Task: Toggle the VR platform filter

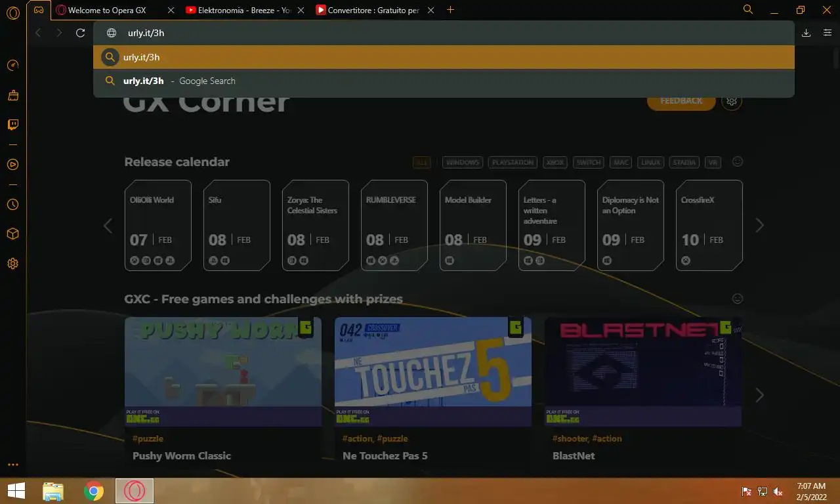Action: (x=713, y=162)
